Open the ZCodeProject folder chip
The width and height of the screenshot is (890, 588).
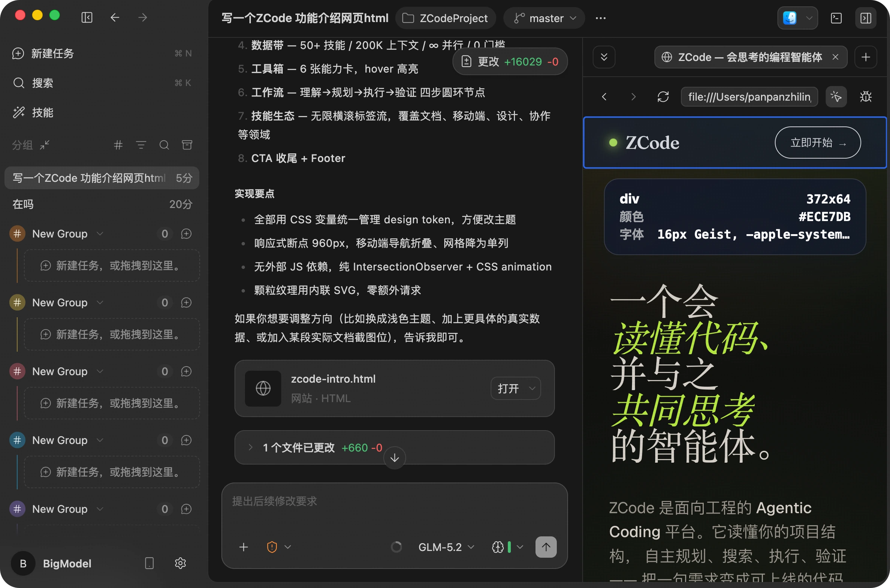pyautogui.click(x=445, y=18)
